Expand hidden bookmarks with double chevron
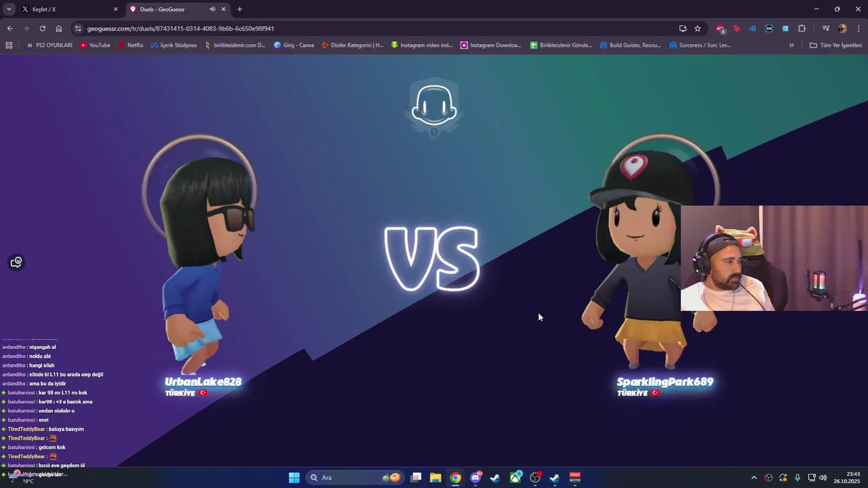 [791, 45]
